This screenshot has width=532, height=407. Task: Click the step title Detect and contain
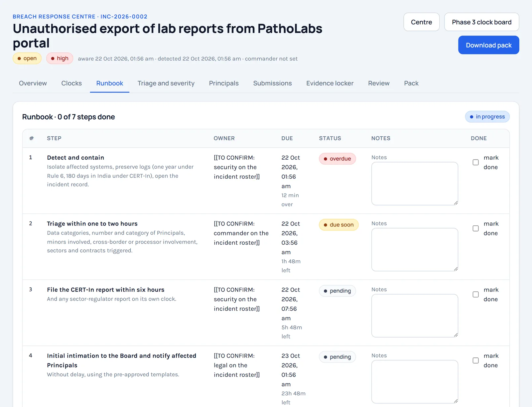click(x=75, y=158)
